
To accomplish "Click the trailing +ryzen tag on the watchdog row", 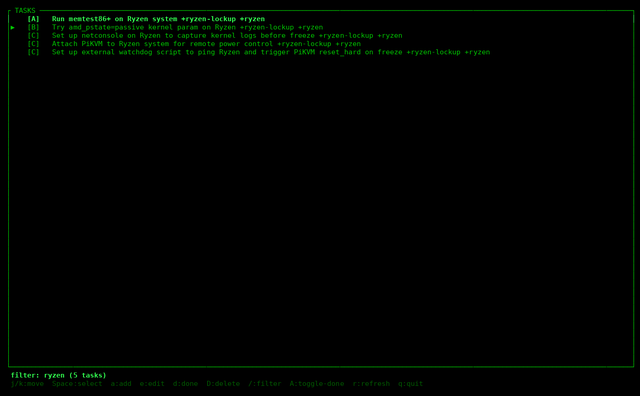I will [478, 52].
